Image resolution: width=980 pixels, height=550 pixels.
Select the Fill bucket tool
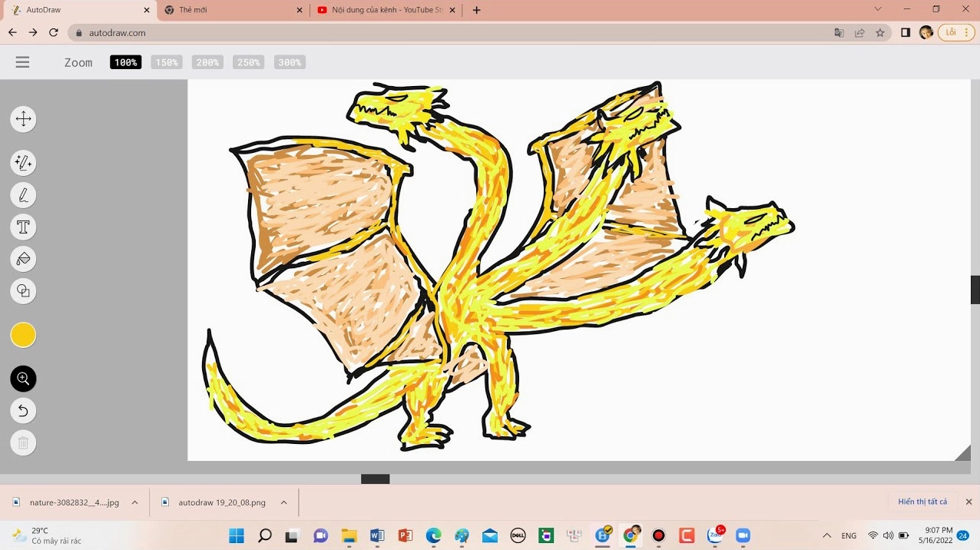(23, 259)
